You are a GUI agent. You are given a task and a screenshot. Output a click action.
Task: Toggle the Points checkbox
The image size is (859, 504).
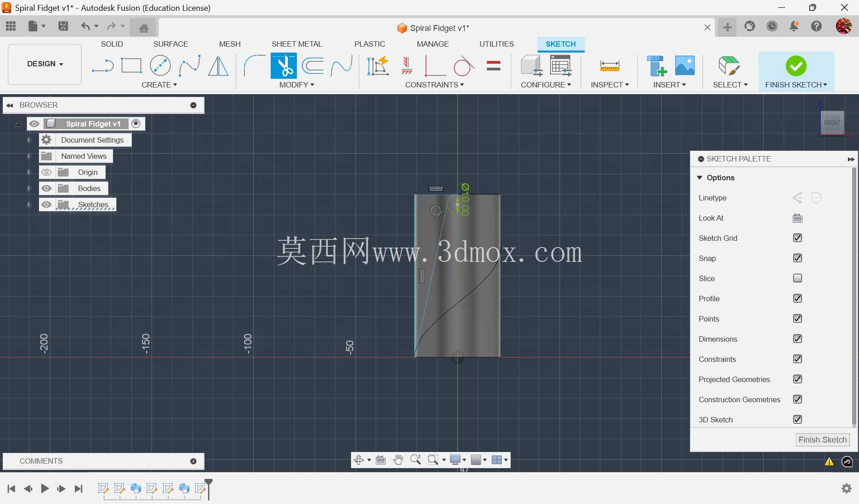pos(797,319)
